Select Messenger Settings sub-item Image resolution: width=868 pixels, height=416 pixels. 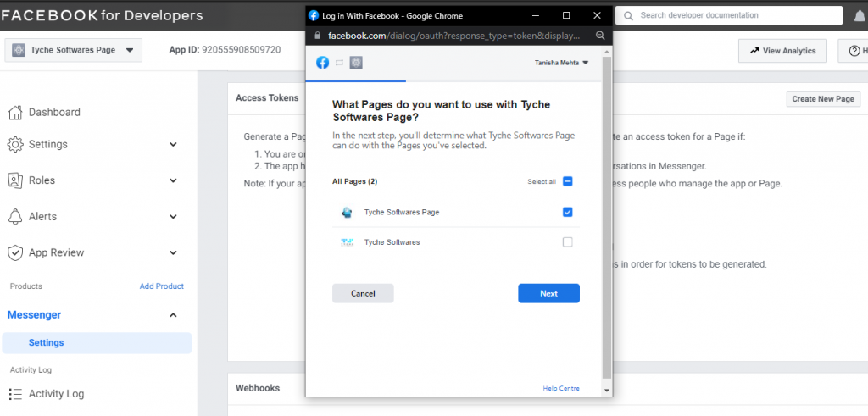[x=97, y=343]
